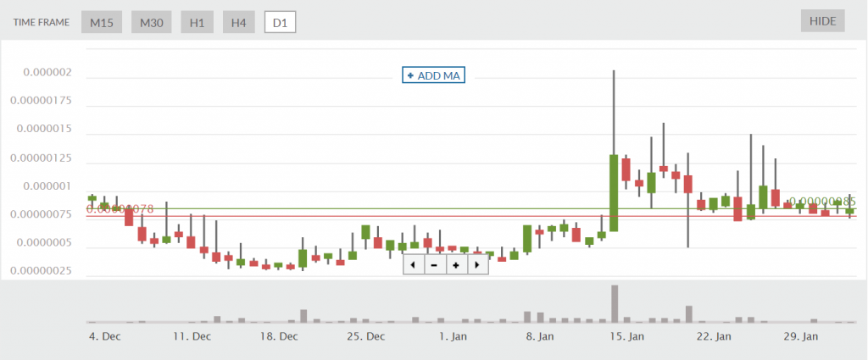Switch to H1 time frame
Screen dimensions: 868x360
pyautogui.click(x=197, y=23)
